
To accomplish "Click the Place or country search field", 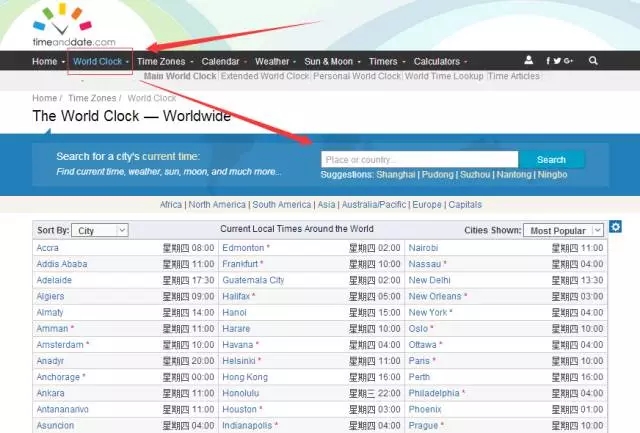I will pos(419,159).
